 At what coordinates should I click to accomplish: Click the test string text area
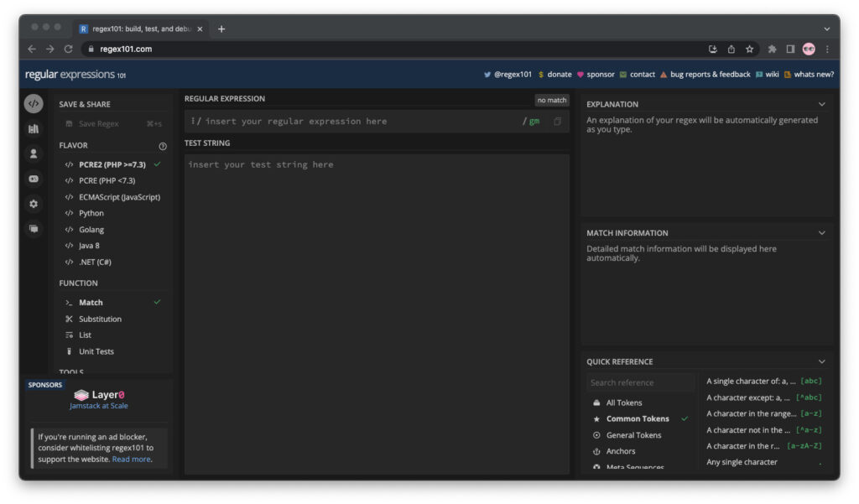pyautogui.click(x=377, y=314)
